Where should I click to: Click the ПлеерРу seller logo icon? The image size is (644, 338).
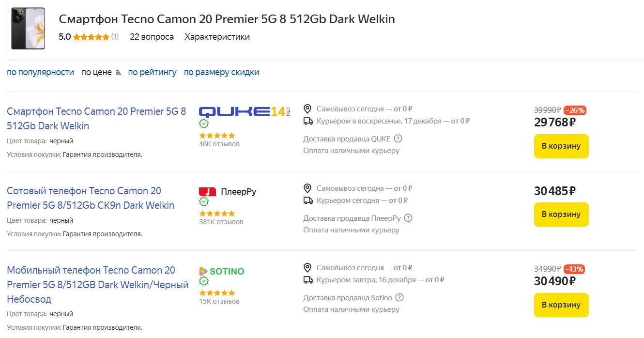click(207, 192)
